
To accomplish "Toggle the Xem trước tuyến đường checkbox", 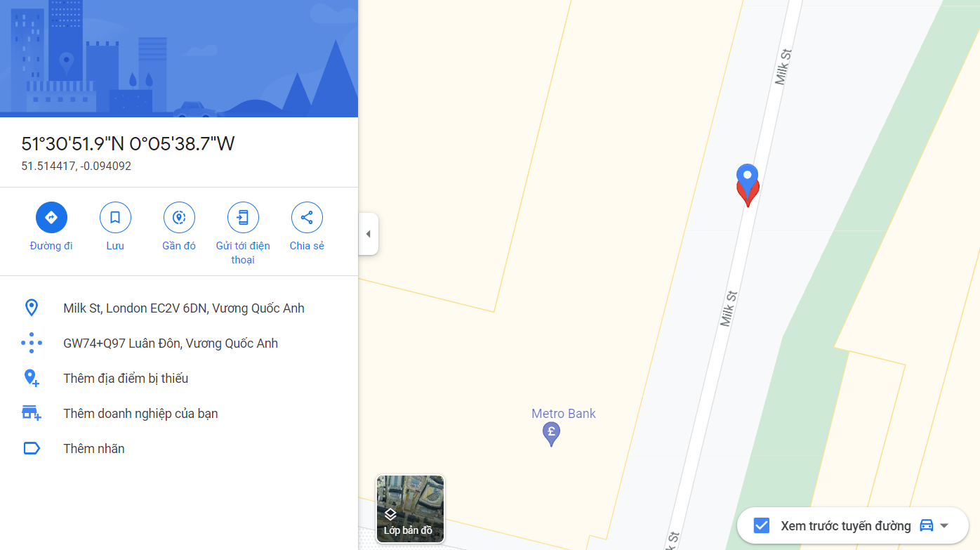I will 761,525.
